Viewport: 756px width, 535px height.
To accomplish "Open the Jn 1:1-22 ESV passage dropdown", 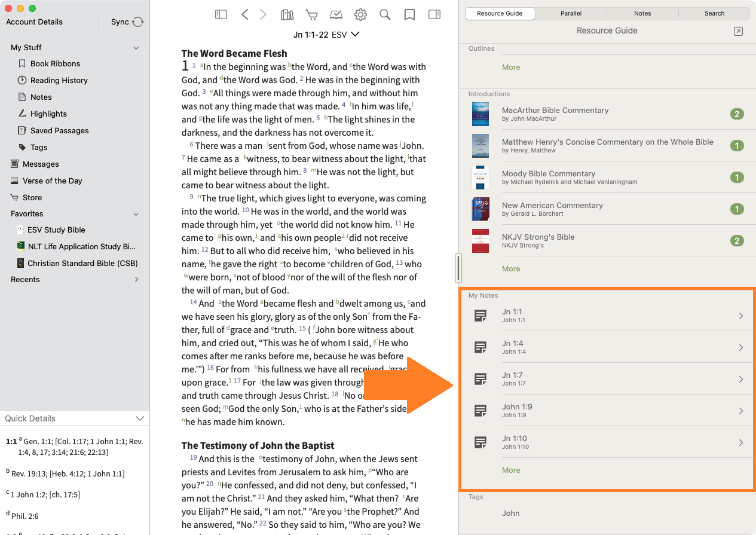I will pyautogui.click(x=326, y=35).
